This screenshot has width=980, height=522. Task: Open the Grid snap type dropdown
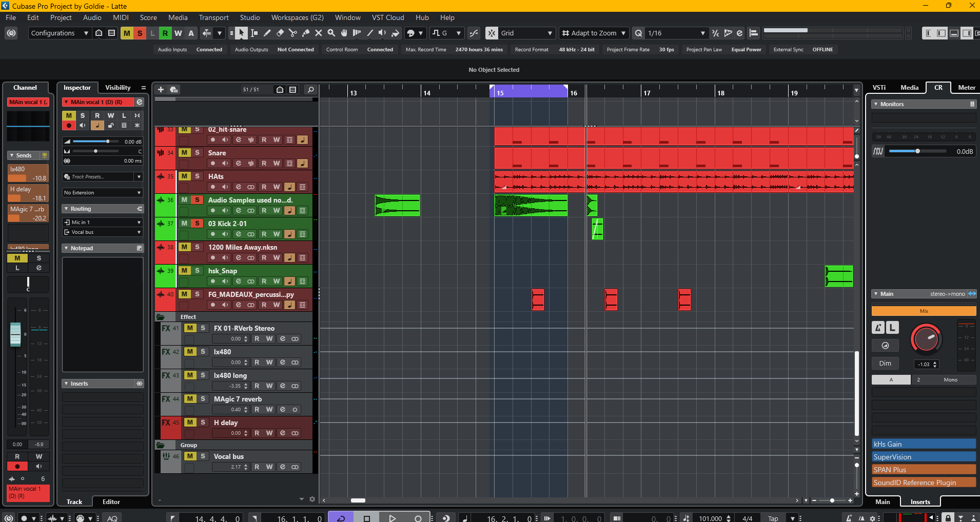point(526,33)
